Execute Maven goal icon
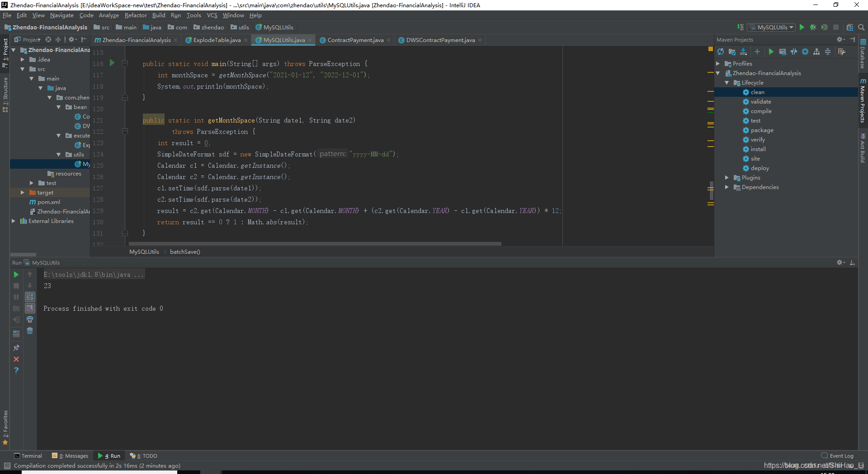Screen dimensions: 868x474 pyautogui.click(x=783, y=52)
